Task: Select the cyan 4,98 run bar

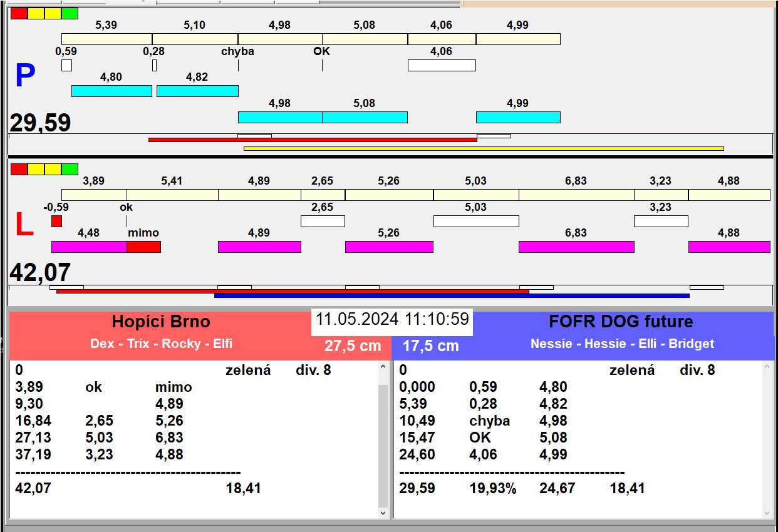Action: [x=280, y=117]
